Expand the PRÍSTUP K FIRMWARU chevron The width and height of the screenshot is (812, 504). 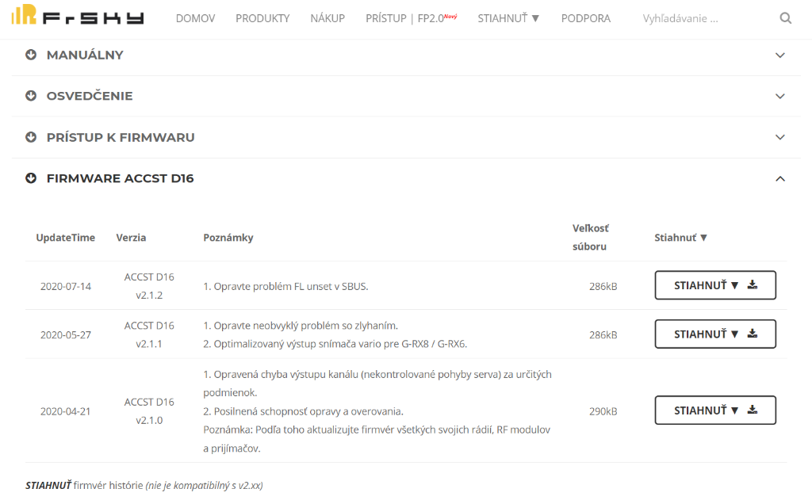click(x=779, y=138)
